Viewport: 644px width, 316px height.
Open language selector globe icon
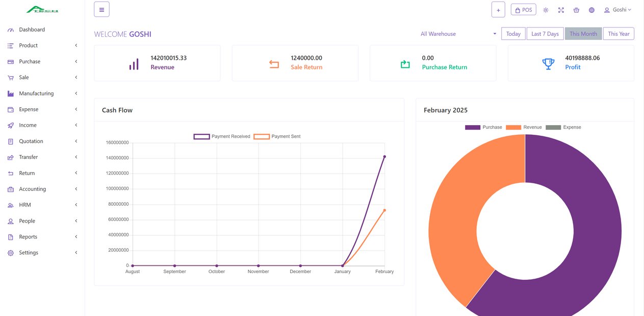coord(591,10)
